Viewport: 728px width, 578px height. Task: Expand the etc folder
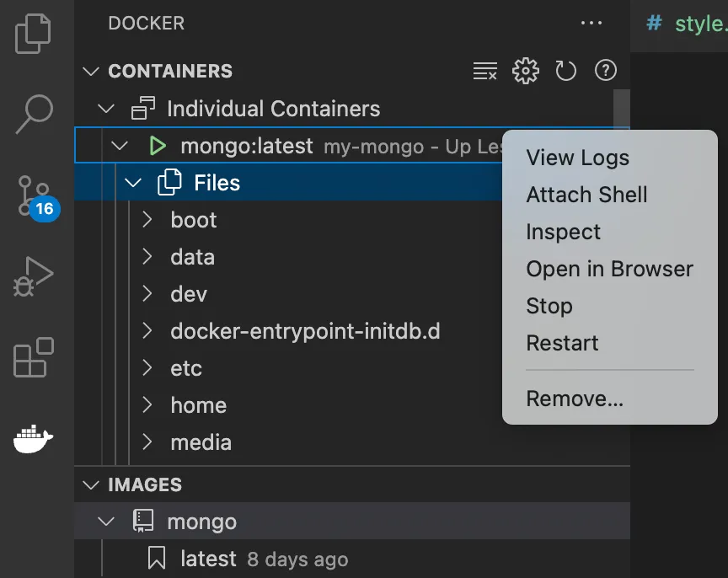tap(147, 367)
